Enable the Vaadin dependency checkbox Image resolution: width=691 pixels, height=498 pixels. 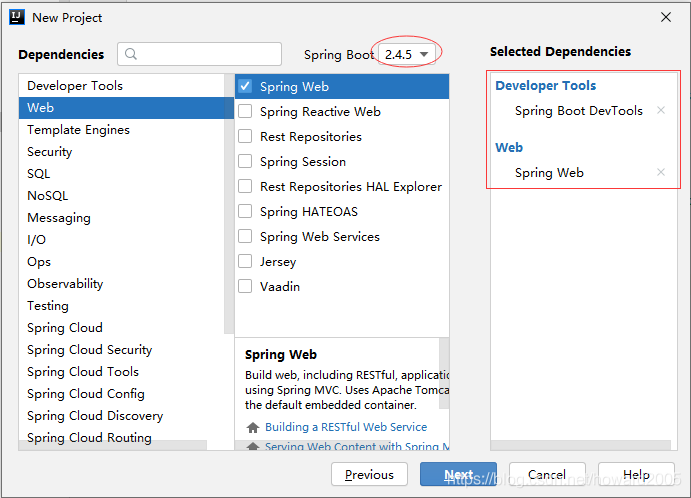(245, 287)
